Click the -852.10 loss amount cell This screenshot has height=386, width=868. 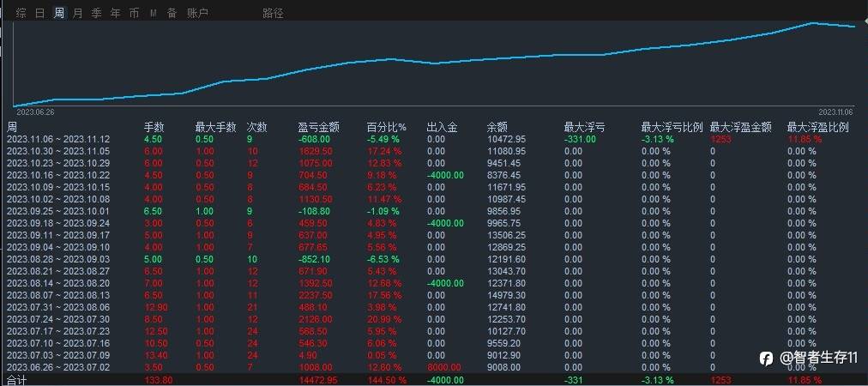coord(314,259)
